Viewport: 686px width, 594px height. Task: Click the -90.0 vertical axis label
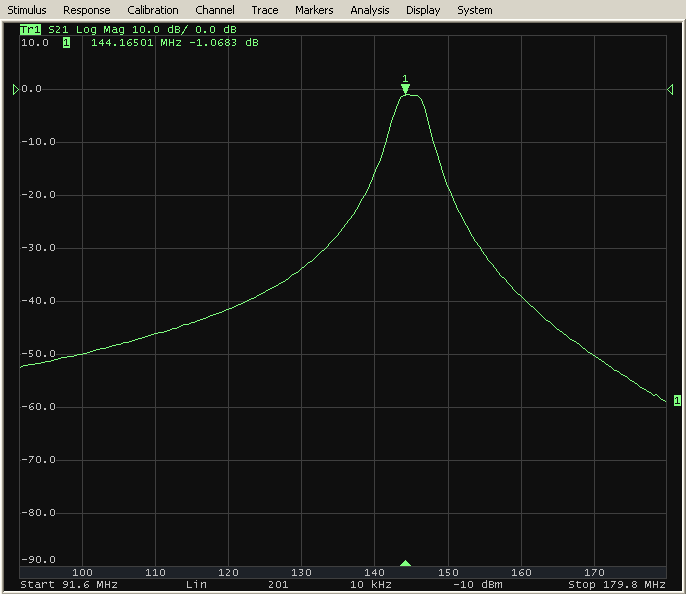point(38,559)
